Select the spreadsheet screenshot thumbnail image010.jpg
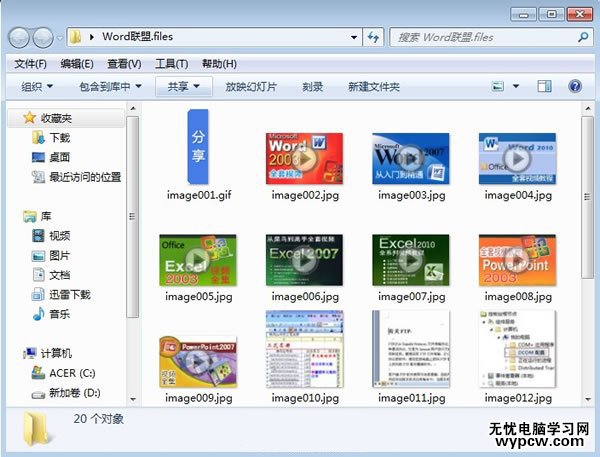Image resolution: width=600 pixels, height=457 pixels. pyautogui.click(x=305, y=349)
